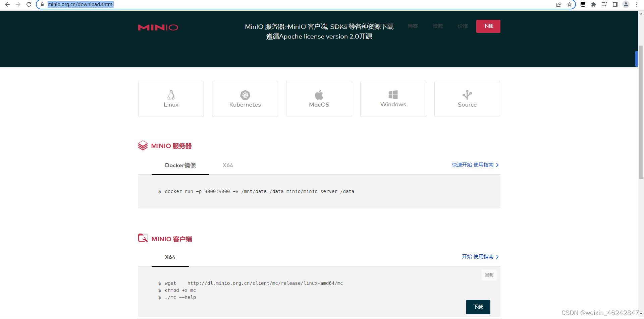
Task: Click the red 下载 button in navbar
Action: pos(488,26)
